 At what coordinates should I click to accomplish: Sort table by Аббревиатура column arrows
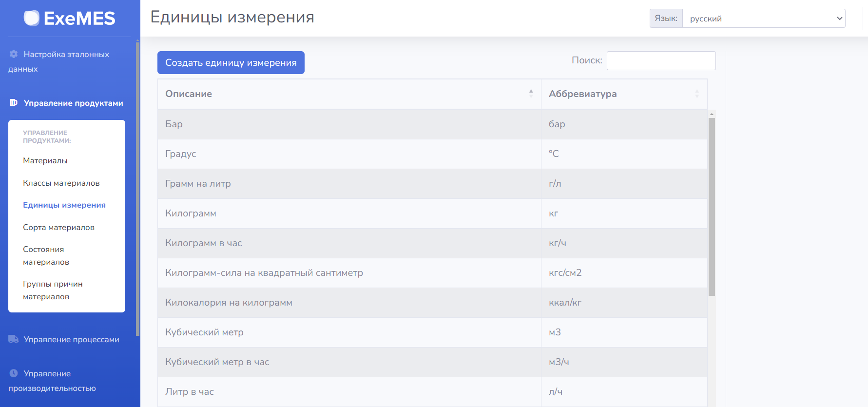(696, 94)
